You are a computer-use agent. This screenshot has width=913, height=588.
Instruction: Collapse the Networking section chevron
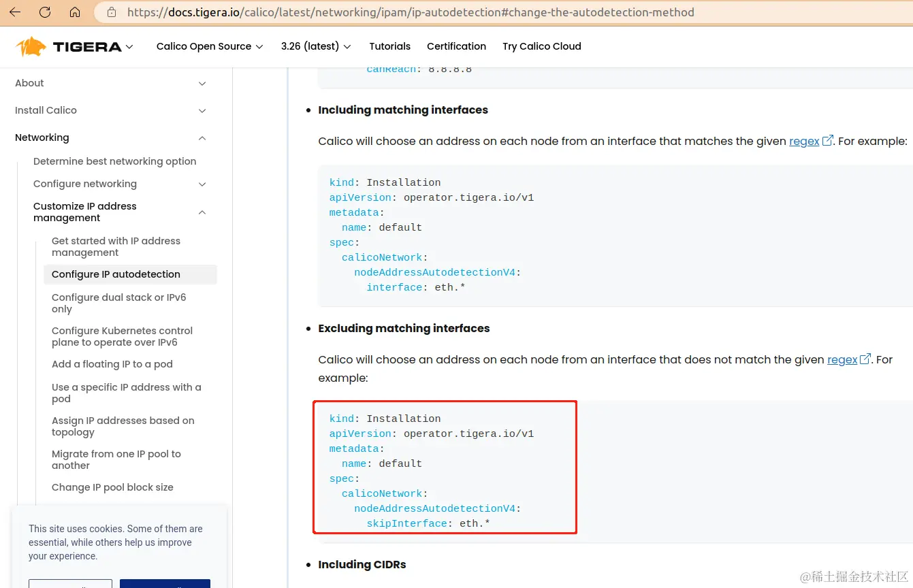click(202, 137)
